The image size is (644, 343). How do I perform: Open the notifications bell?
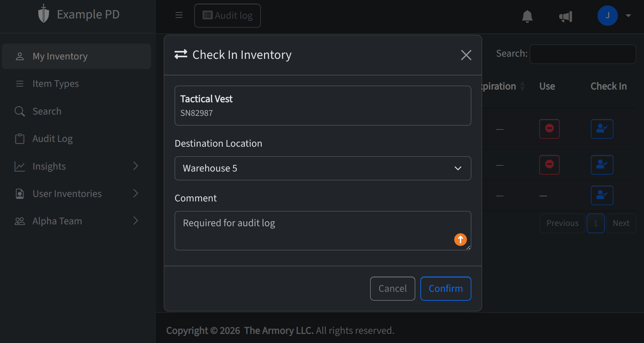point(527,16)
